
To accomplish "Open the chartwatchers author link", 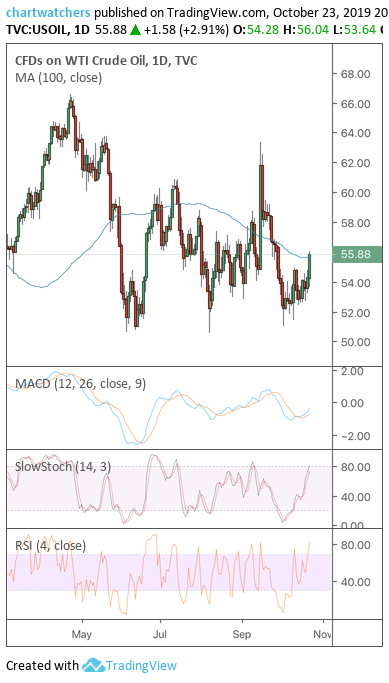I will pyautogui.click(x=48, y=12).
